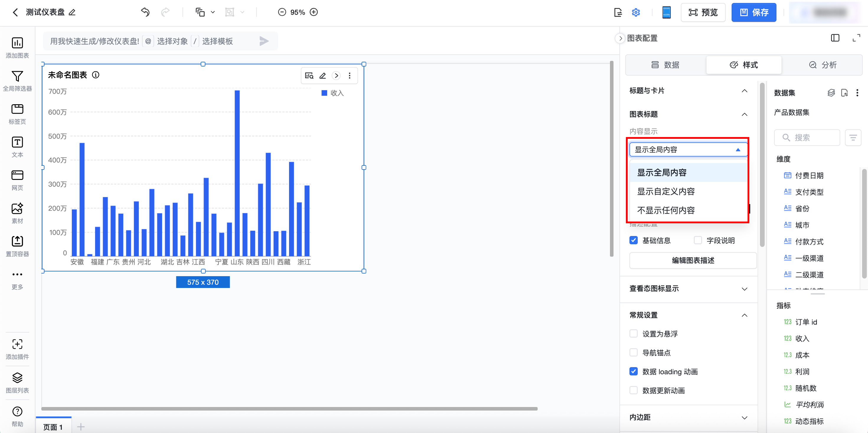
Task: Switch to the 分析 tab
Action: pos(822,65)
